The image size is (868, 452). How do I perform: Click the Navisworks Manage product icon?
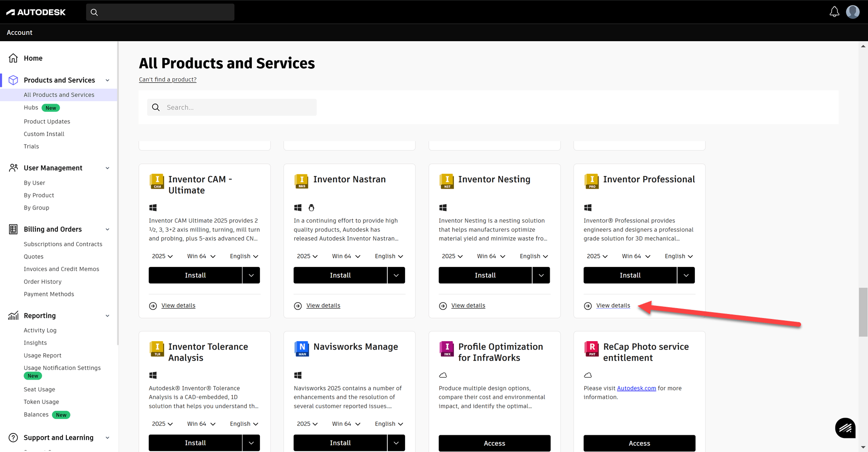[x=302, y=349]
